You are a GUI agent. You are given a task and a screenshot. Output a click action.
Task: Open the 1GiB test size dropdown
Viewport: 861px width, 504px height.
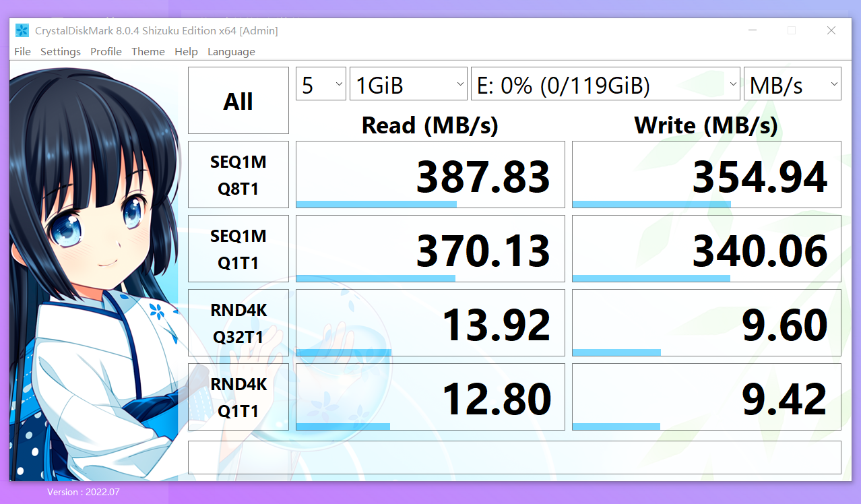coord(408,84)
